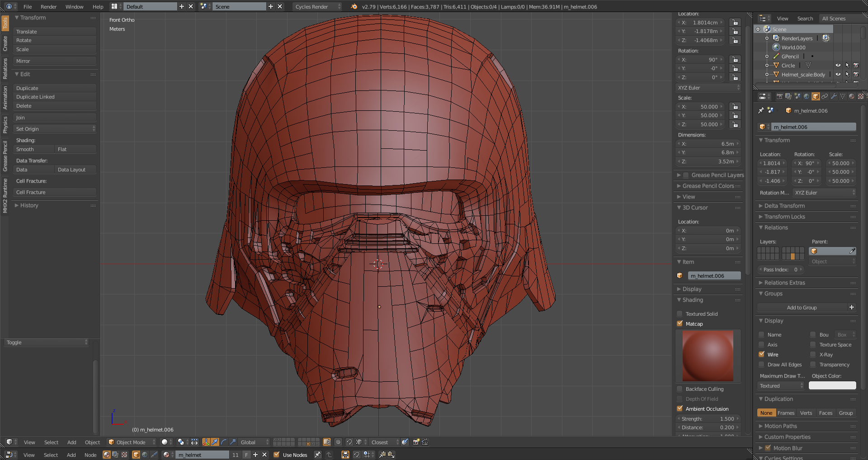Image resolution: width=868 pixels, height=460 pixels.
Task: Open the Texture properties tab (checker icon)
Action: pyautogui.click(x=861, y=96)
